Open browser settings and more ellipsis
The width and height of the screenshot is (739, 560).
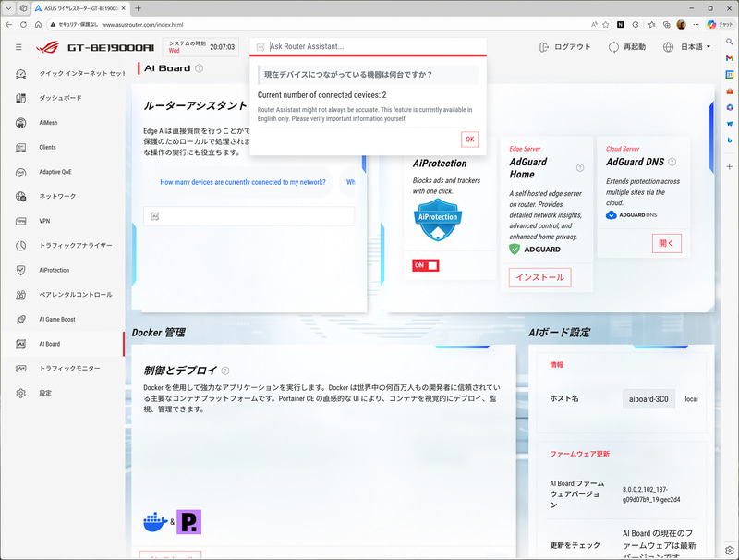coord(697,25)
